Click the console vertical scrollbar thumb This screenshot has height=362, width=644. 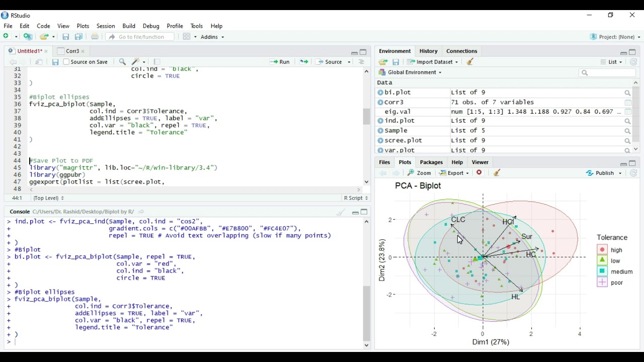coord(366,314)
